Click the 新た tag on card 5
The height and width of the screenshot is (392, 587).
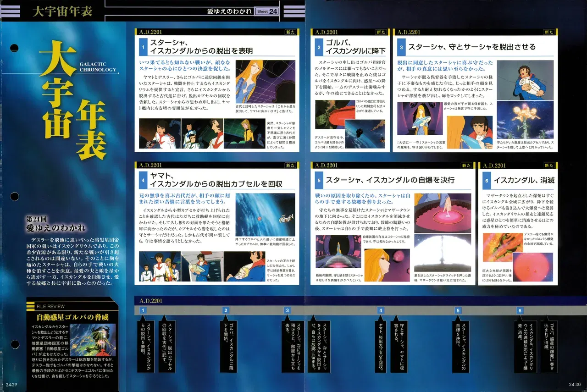pos(466,165)
